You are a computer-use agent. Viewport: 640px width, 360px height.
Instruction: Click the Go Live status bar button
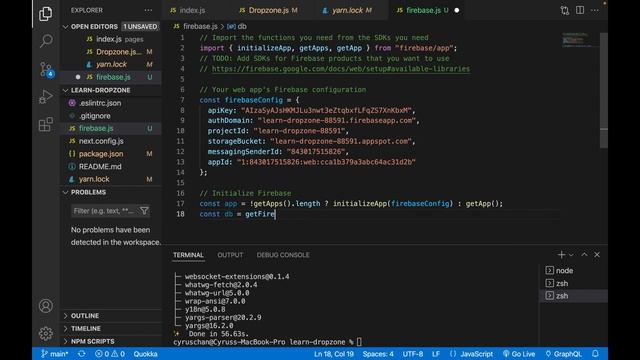(x=519, y=354)
